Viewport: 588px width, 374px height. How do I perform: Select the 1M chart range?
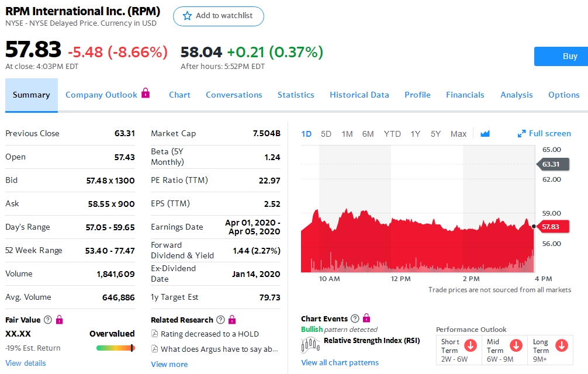click(347, 134)
